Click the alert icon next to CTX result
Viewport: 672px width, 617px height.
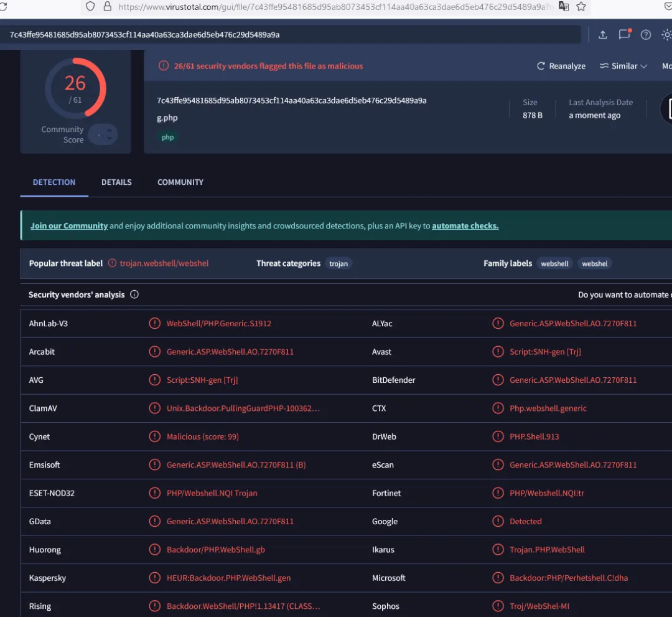tap(498, 408)
